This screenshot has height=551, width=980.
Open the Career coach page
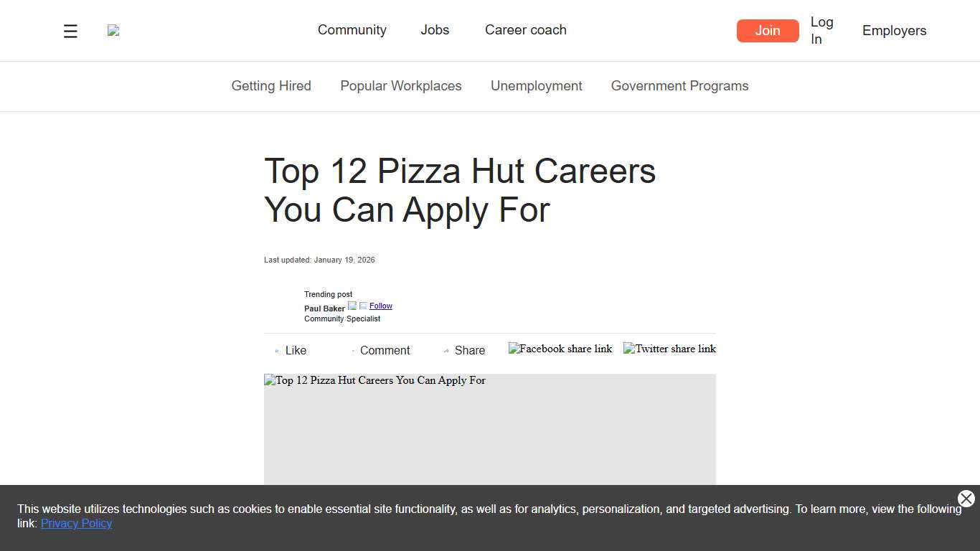[525, 30]
